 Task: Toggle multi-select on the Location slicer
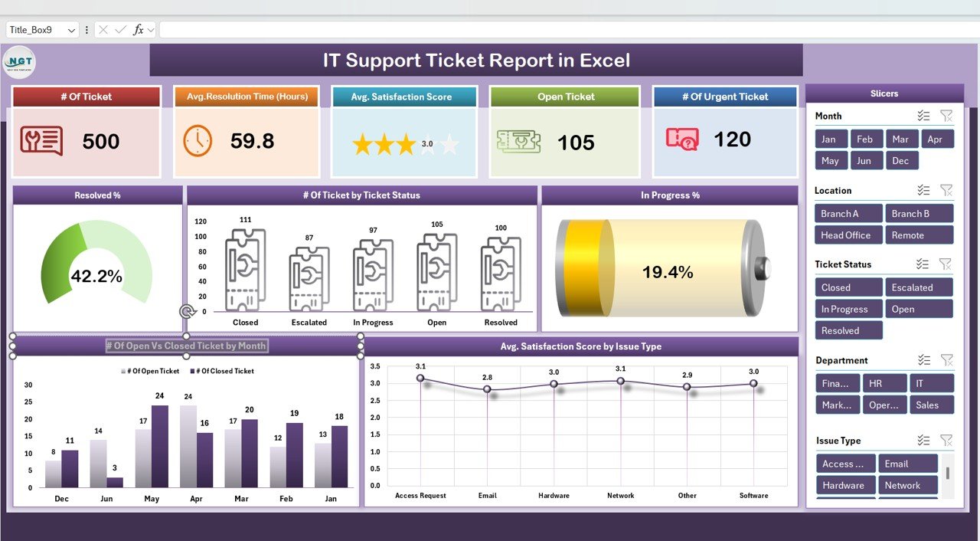pyautogui.click(x=923, y=190)
